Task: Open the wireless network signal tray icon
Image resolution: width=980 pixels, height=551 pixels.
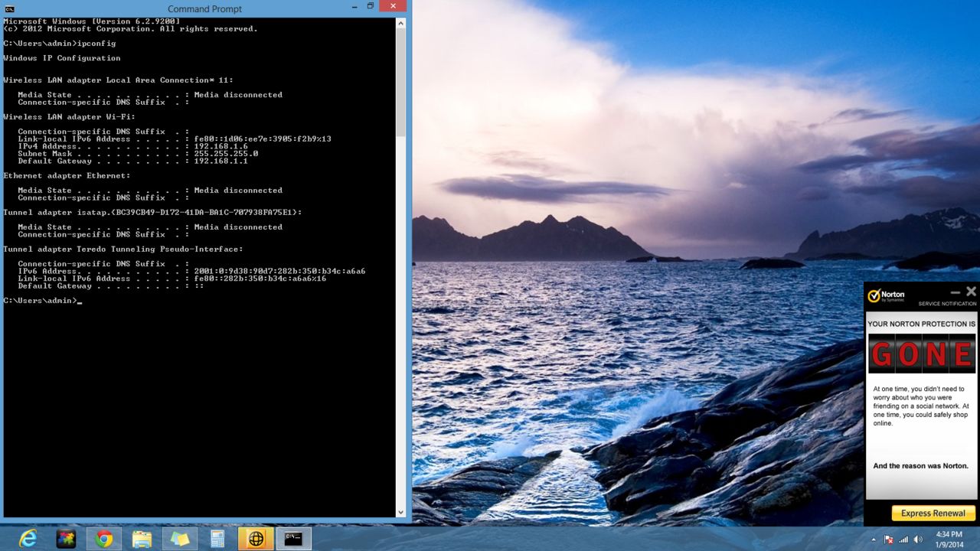Action: coord(903,539)
